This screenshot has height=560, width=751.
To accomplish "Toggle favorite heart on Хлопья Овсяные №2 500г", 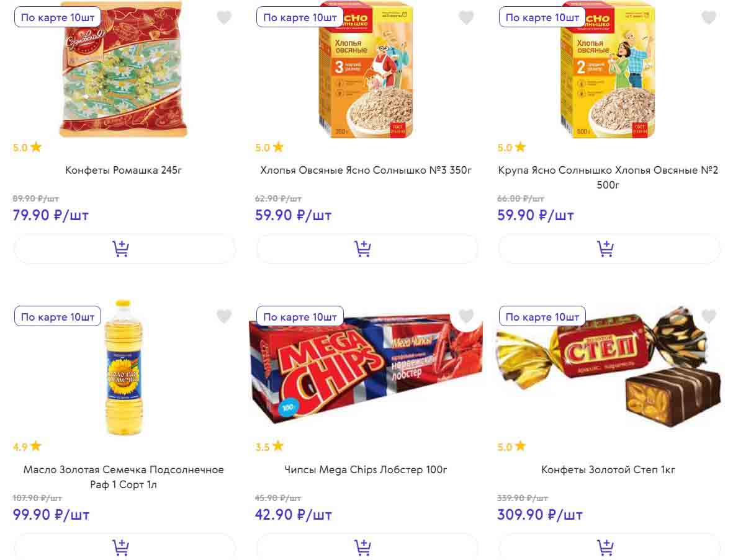I will [x=709, y=18].
